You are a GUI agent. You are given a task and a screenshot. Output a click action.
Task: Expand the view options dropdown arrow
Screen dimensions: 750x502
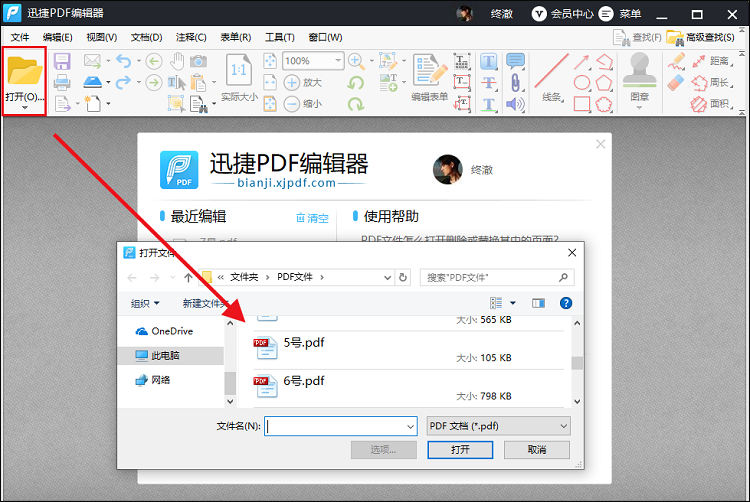(513, 303)
